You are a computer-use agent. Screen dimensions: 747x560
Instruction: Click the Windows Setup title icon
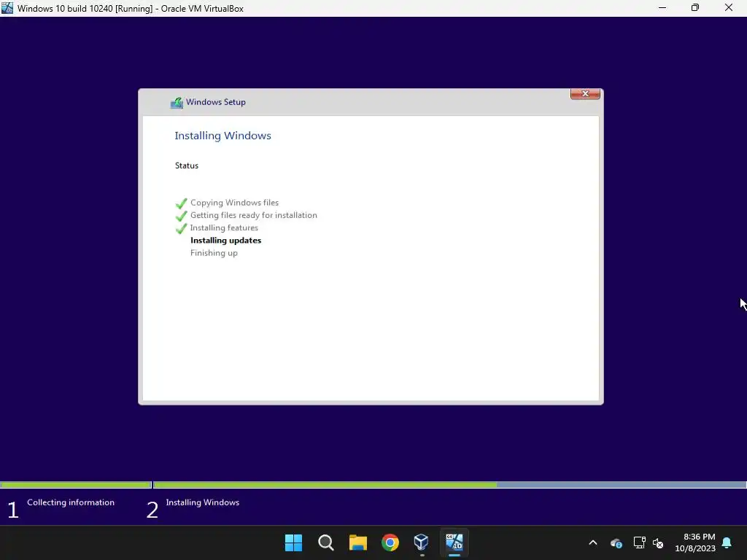(177, 102)
